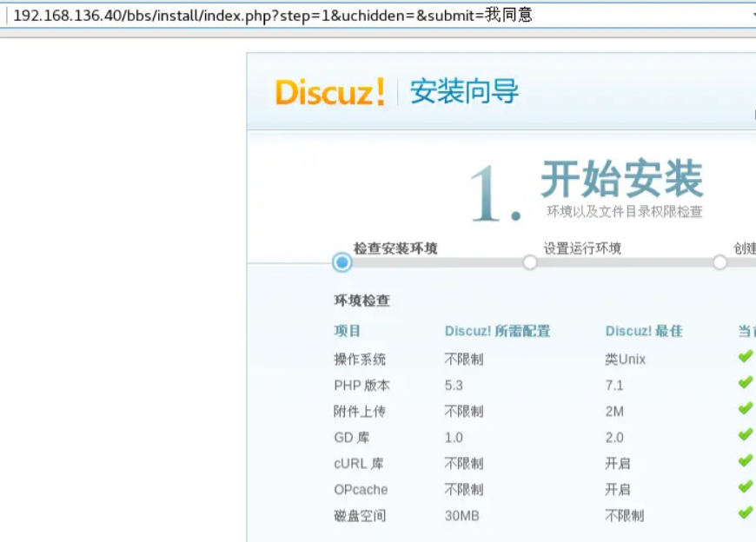Click the OPcache row label
The height and width of the screenshot is (542, 756).
pos(361,490)
